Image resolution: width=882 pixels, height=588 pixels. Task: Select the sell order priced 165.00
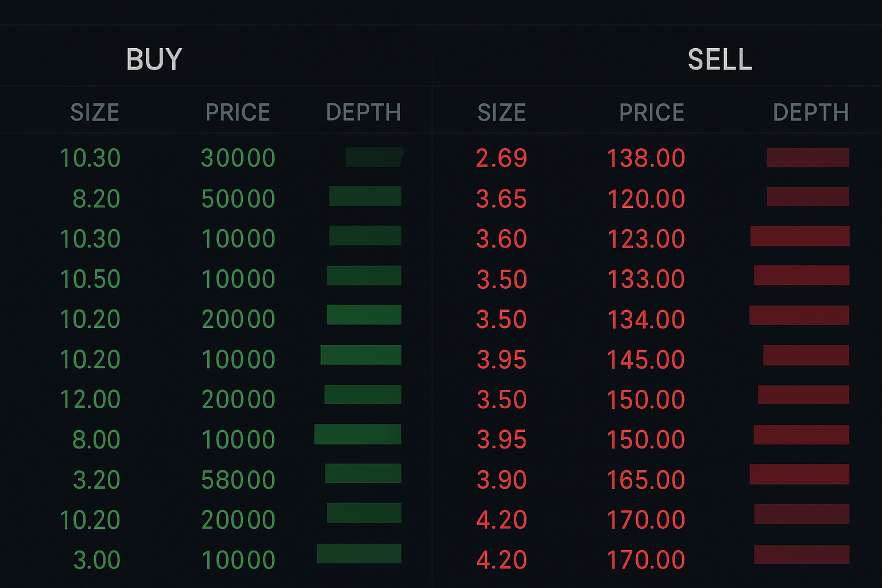pyautogui.click(x=646, y=479)
